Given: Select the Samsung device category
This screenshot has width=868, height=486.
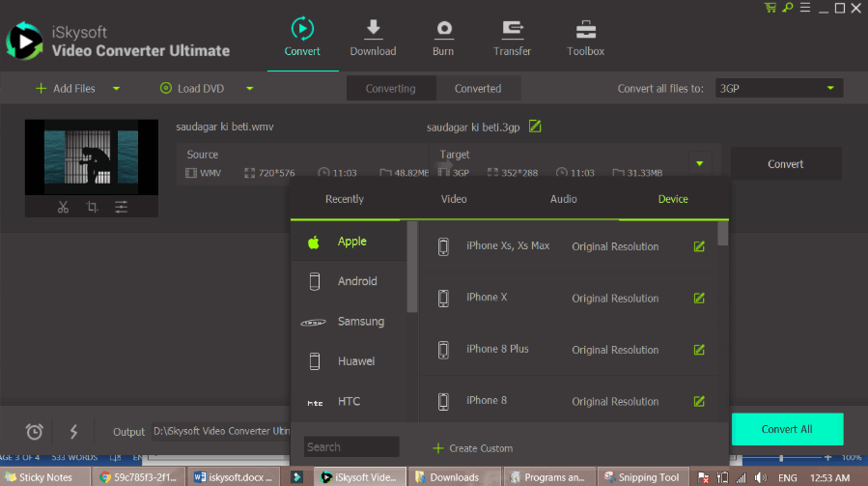Looking at the screenshot, I should (349, 322).
